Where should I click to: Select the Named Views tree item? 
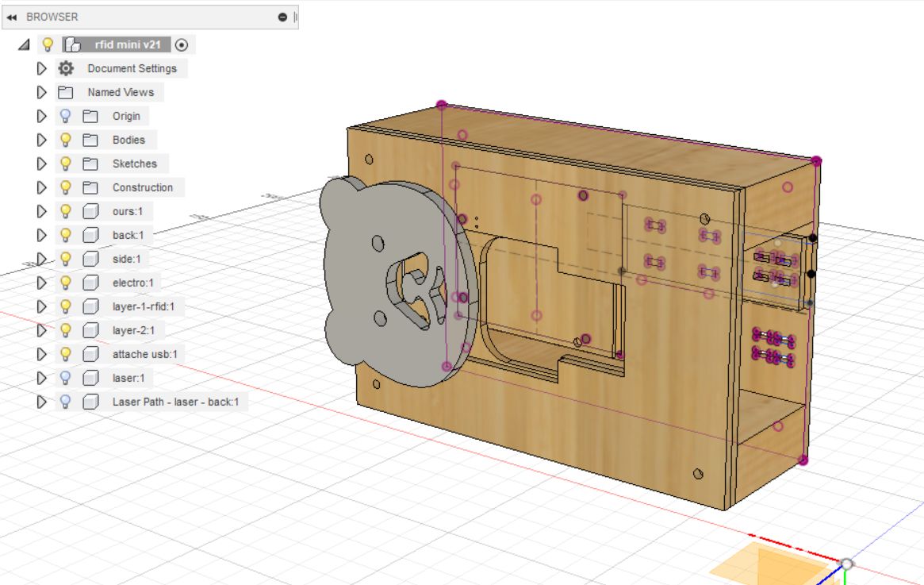[x=121, y=93]
